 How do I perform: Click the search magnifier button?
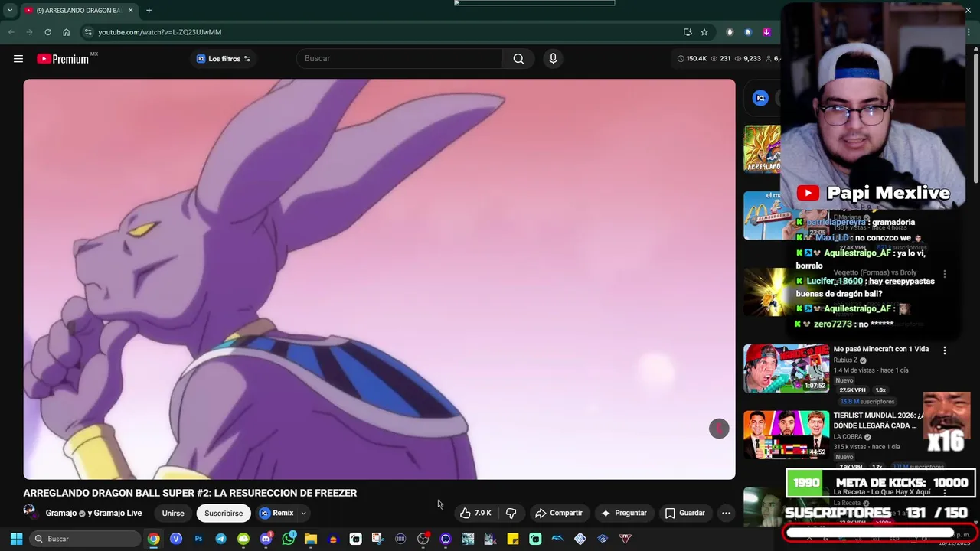coord(518,59)
